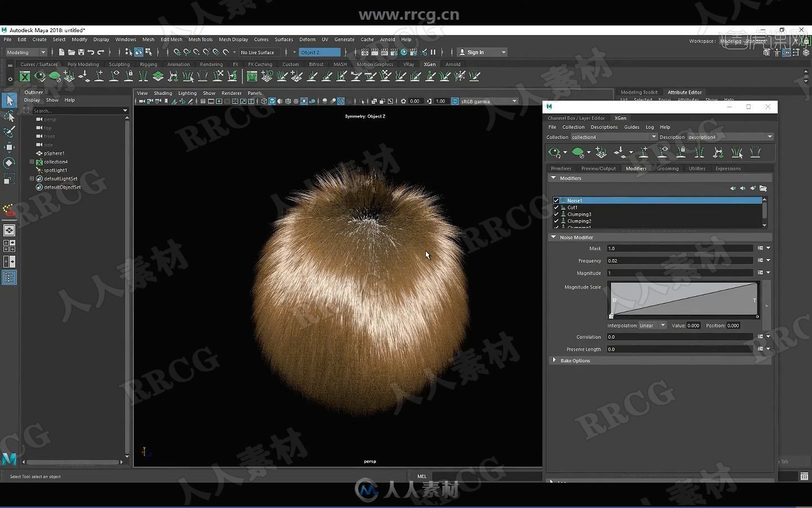812x508 pixels.
Task: Click the Save Scene disk icon
Action: point(81,52)
